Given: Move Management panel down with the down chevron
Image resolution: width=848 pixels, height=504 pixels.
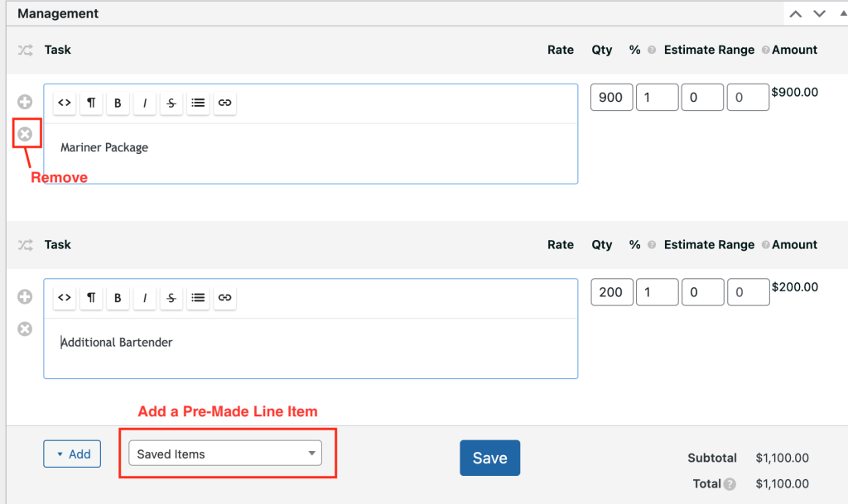Looking at the screenshot, I should pyautogui.click(x=819, y=14).
